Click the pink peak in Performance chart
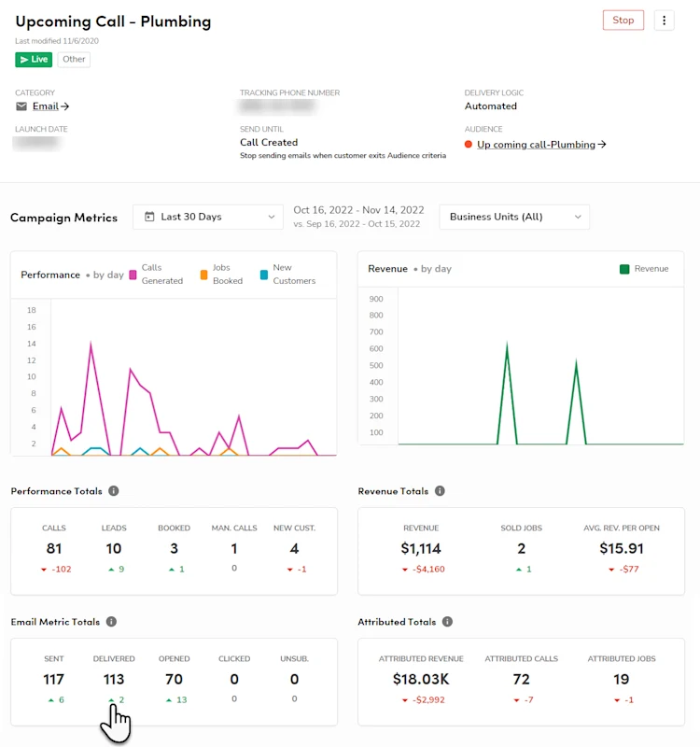The image size is (700, 747). point(91,344)
